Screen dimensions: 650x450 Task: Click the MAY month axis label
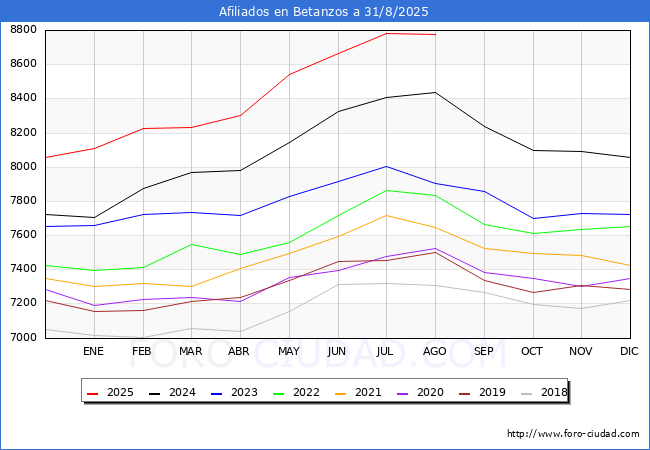pos(289,351)
